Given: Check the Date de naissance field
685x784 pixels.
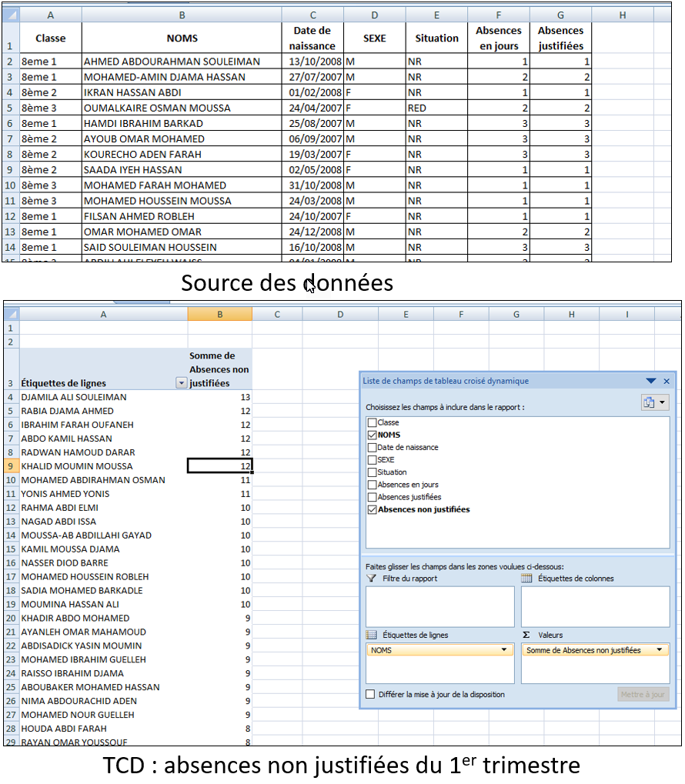Looking at the screenshot, I should (x=372, y=448).
